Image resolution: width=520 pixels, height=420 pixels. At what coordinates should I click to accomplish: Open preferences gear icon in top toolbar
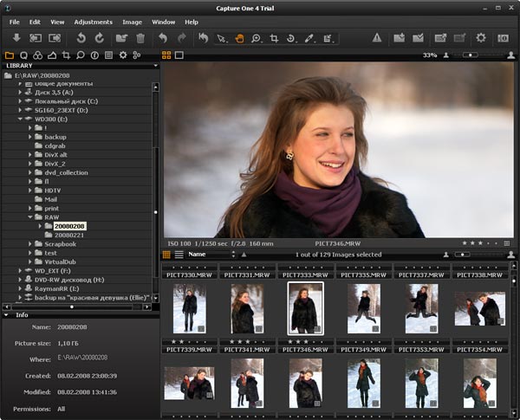pos(481,38)
